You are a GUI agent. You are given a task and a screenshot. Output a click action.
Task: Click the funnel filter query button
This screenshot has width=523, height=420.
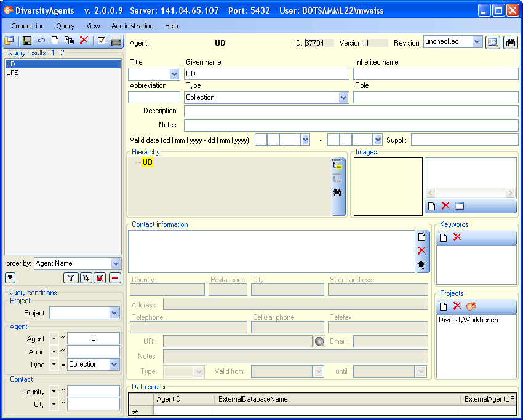coord(71,278)
